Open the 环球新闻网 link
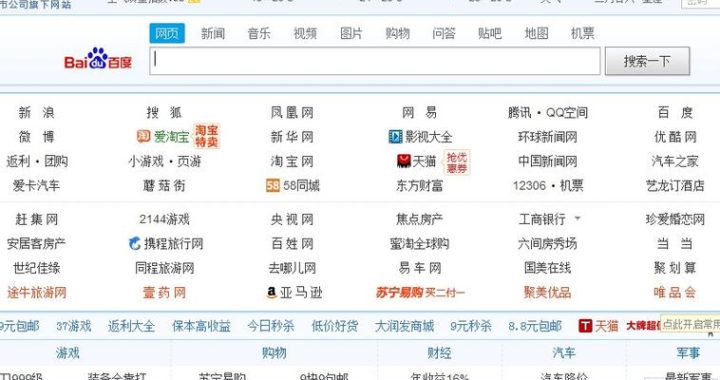Screen dimensions: 720x380 (547, 137)
